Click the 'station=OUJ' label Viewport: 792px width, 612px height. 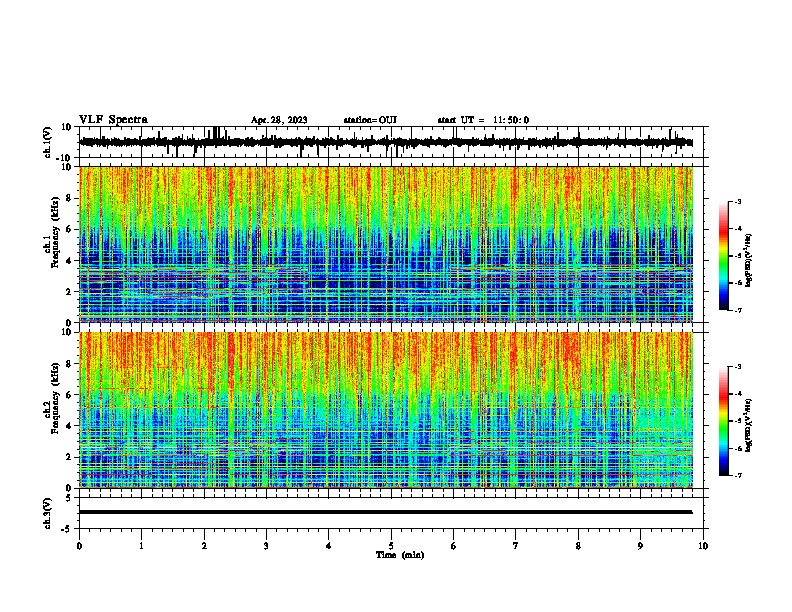370,120
